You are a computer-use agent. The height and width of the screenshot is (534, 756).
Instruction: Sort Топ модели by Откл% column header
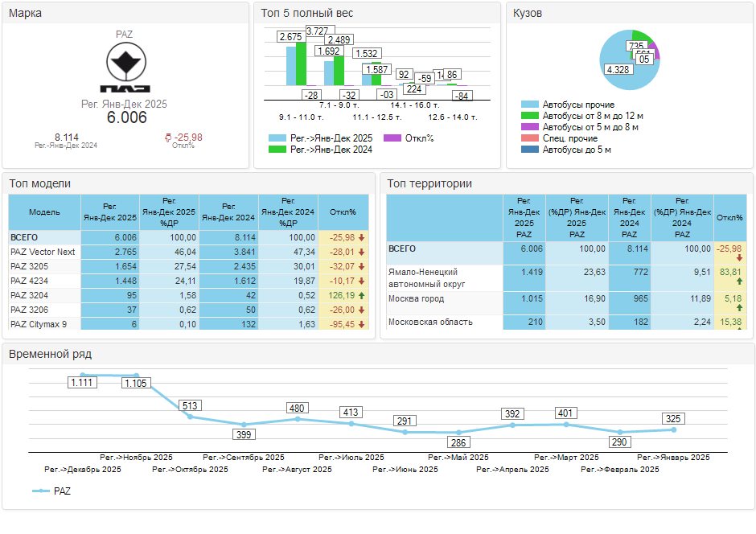343,212
